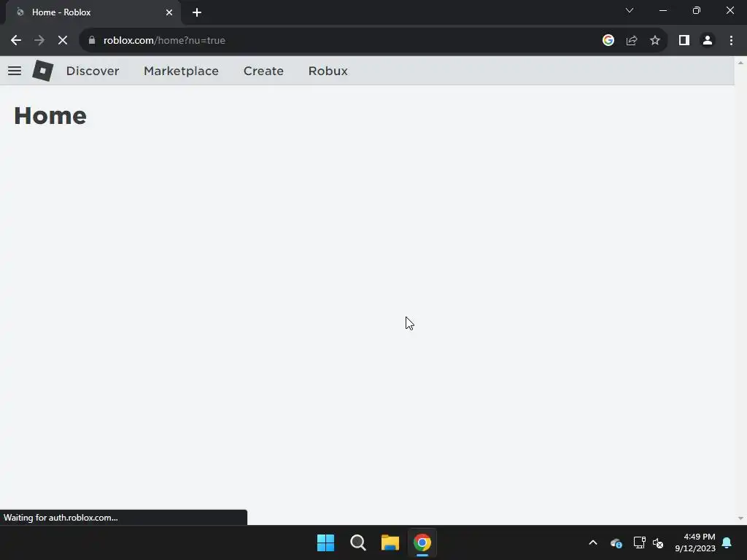The height and width of the screenshot is (560, 747).
Task: Click the page scrollbar down arrow
Action: pyautogui.click(x=740, y=518)
